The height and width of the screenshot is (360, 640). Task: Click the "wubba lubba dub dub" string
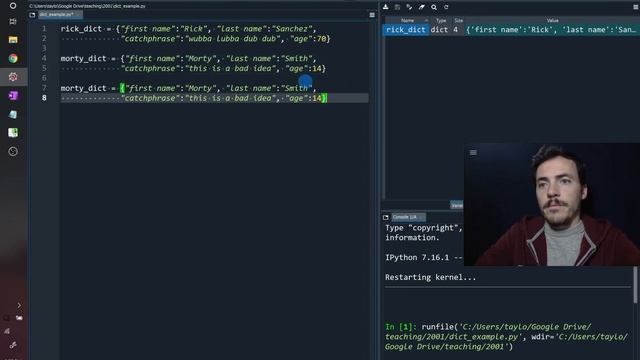233,39
